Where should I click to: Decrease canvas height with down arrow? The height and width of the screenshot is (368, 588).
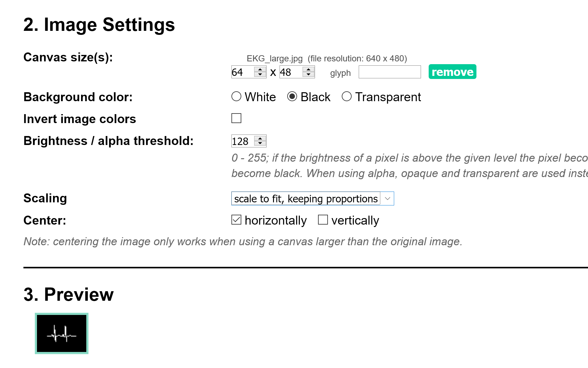pos(308,74)
